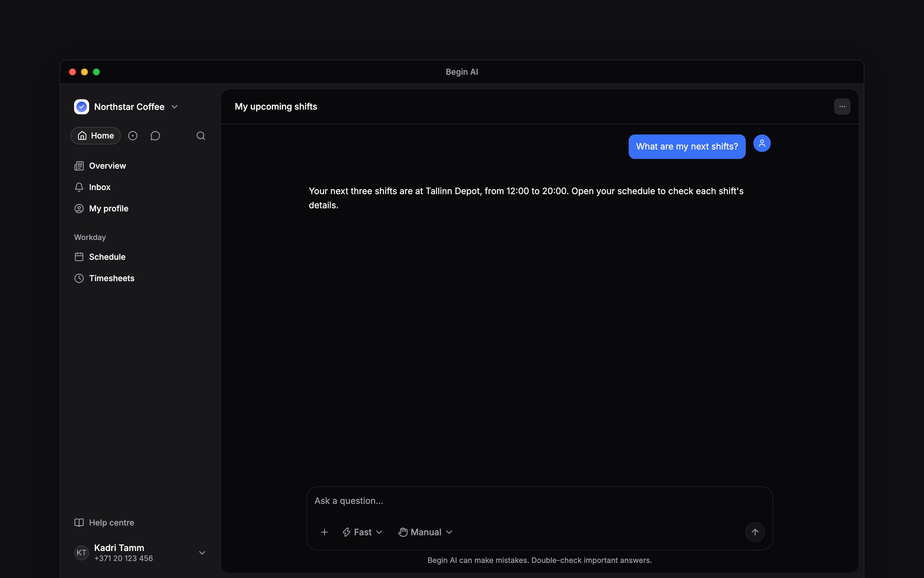The width and height of the screenshot is (924, 578).
Task: Click the Northstar Coffee logo icon
Action: tap(81, 107)
